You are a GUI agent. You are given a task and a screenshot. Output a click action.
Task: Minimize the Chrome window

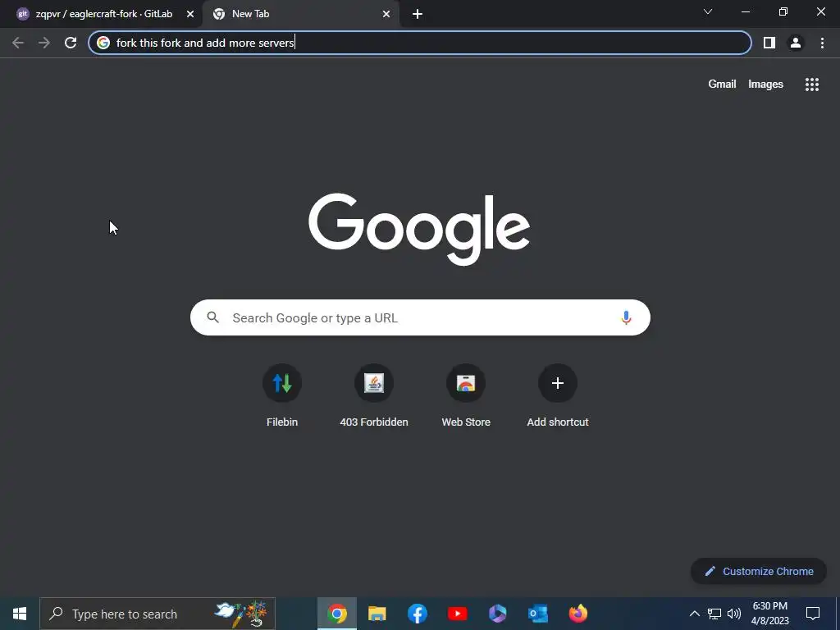click(x=745, y=11)
